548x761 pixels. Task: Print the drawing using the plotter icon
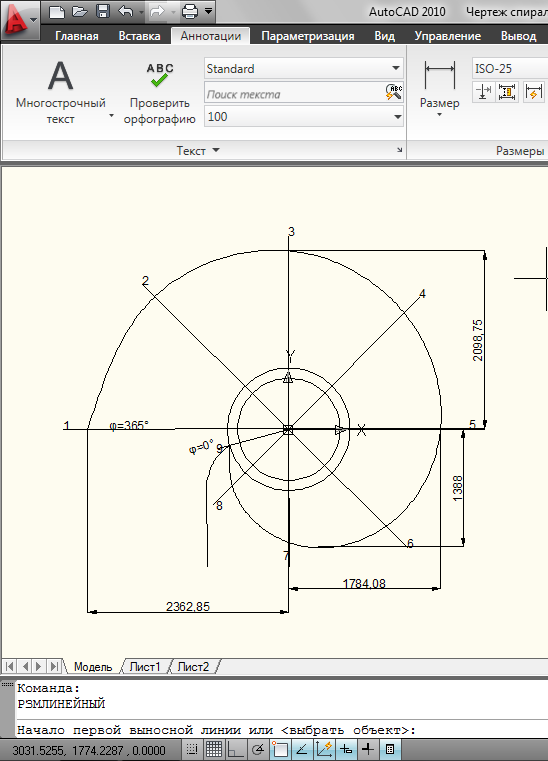(x=190, y=11)
